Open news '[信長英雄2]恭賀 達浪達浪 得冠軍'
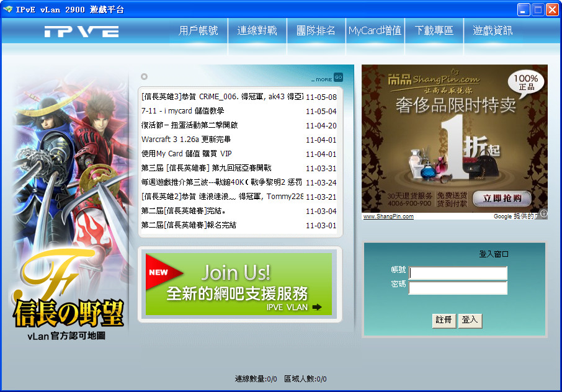562x392 pixels. click(x=222, y=197)
